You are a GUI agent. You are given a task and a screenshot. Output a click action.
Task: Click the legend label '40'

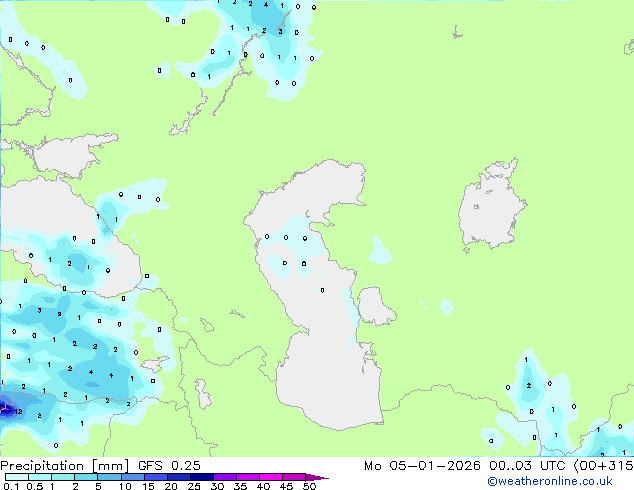pyautogui.click(x=263, y=486)
